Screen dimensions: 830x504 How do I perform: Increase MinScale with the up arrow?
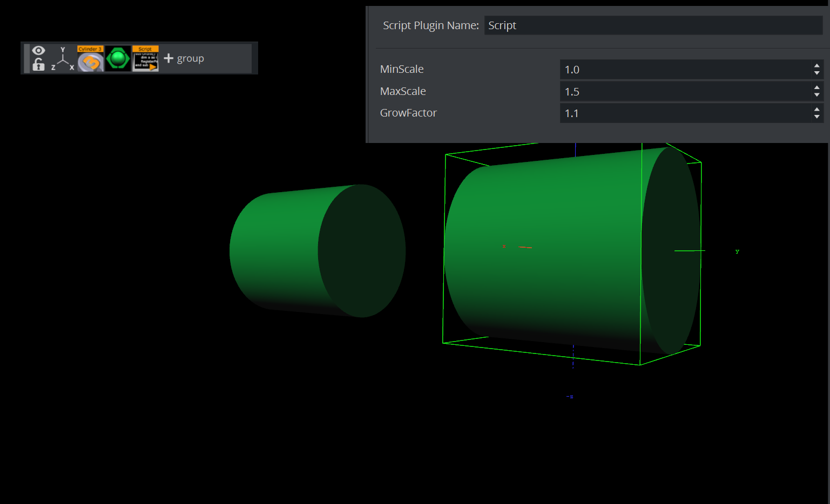tap(816, 66)
